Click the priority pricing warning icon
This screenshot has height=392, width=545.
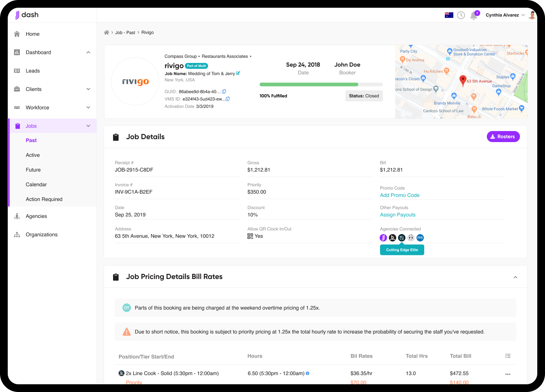(127, 332)
